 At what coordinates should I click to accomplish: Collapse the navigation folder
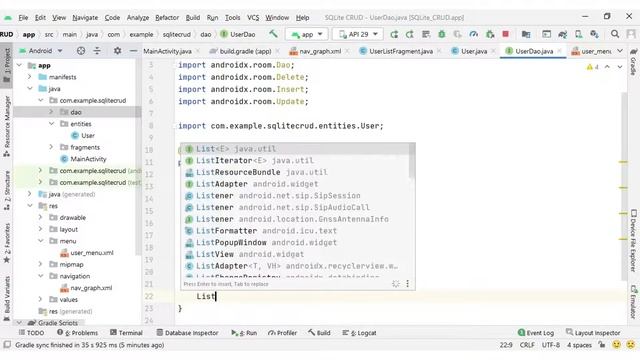[40, 276]
